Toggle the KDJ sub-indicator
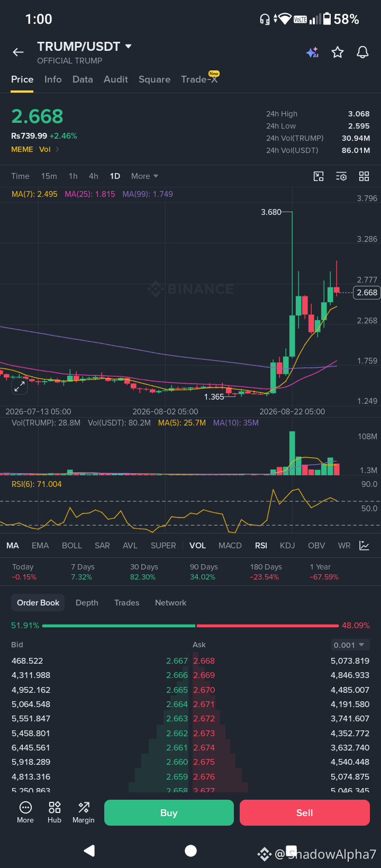The image size is (381, 868). 287,546
